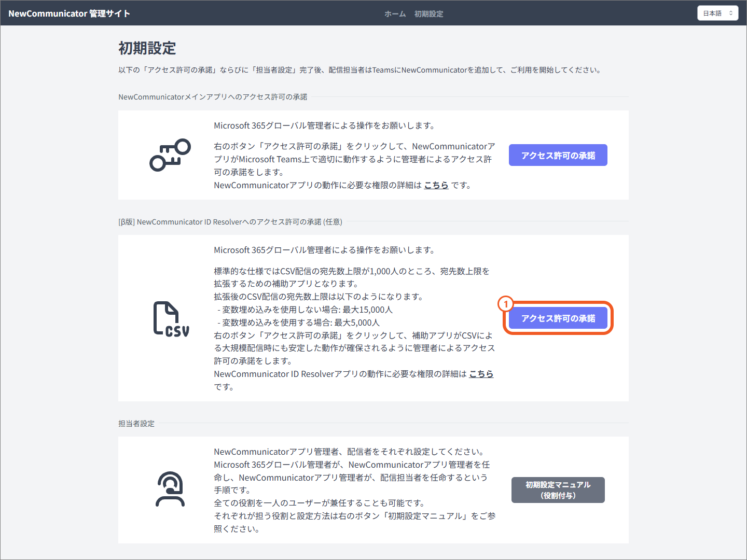The height and width of the screenshot is (560, 747).
Task: Click [β版] NewCommunicator ID Resolver section label
Action: click(x=230, y=222)
